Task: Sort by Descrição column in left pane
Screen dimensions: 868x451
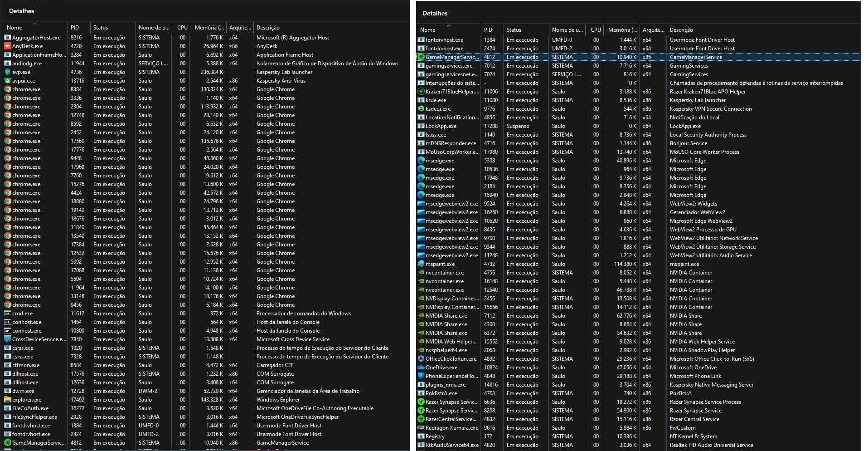Action: 331,27
